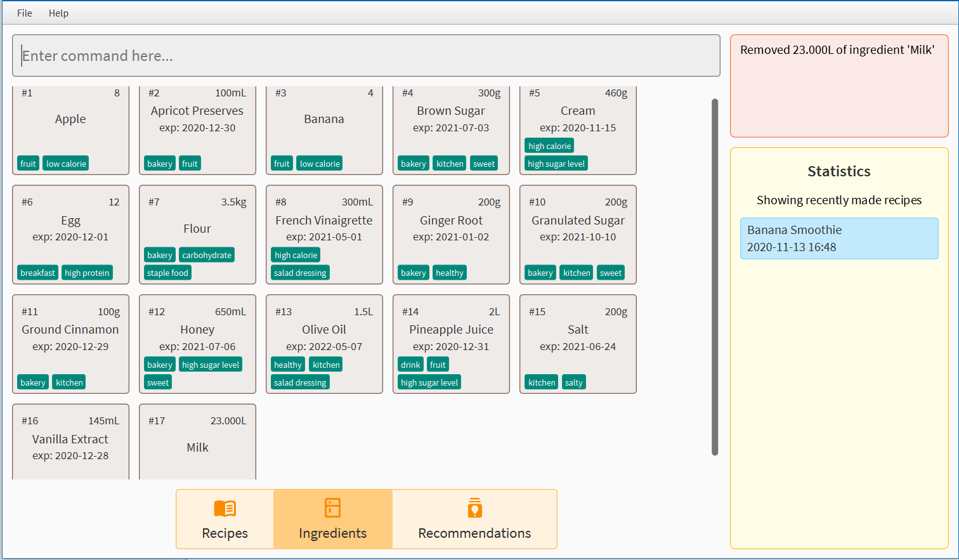Click the Ingredients fridge icon
The width and height of the screenshot is (959, 560).
click(x=332, y=508)
